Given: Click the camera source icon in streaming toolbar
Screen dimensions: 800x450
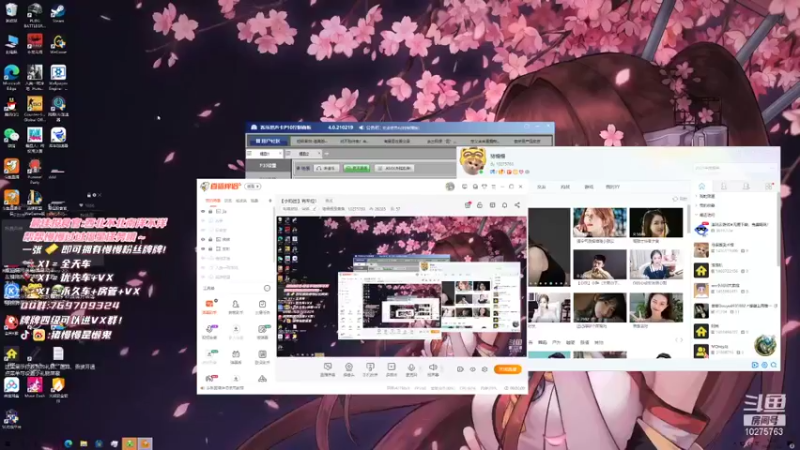Looking at the screenshot, I should click(x=349, y=367).
